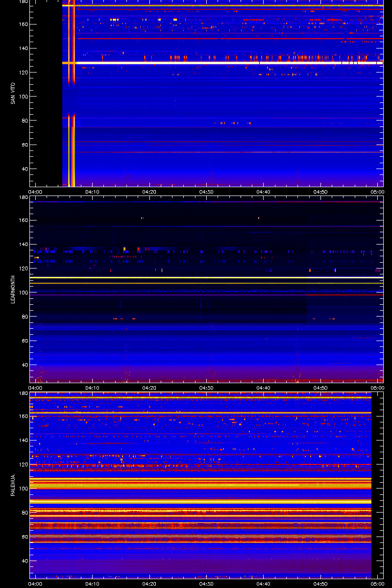Select the 04:50 time label on San Vito plot
Screen dimensions: 392x588
(x=320, y=192)
